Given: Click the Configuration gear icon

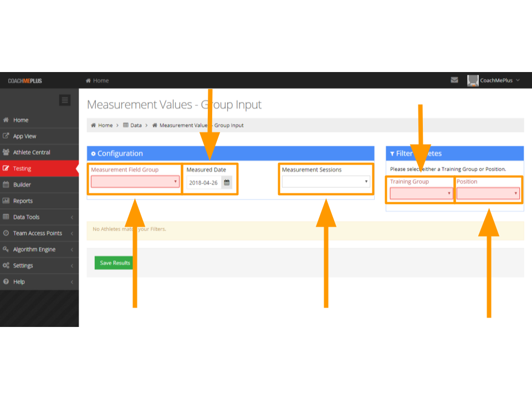Looking at the screenshot, I should pyautogui.click(x=93, y=154).
